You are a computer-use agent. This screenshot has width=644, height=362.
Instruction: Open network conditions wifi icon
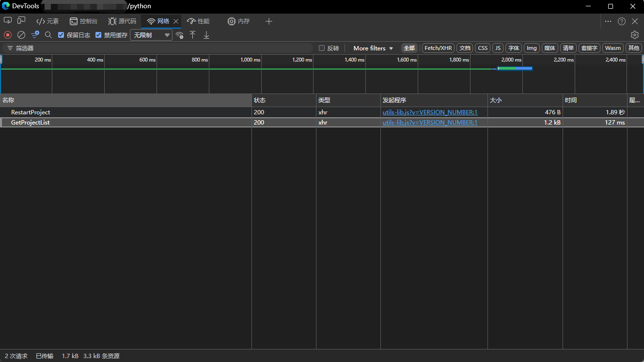(180, 35)
